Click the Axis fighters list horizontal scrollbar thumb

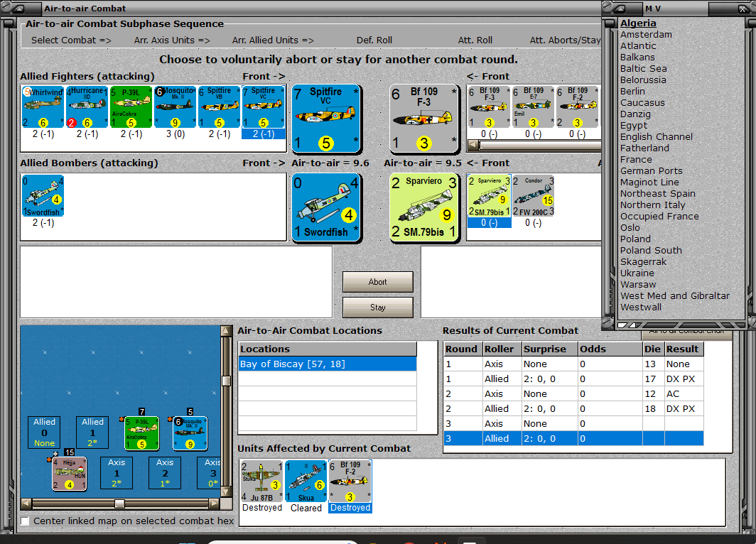click(540, 145)
